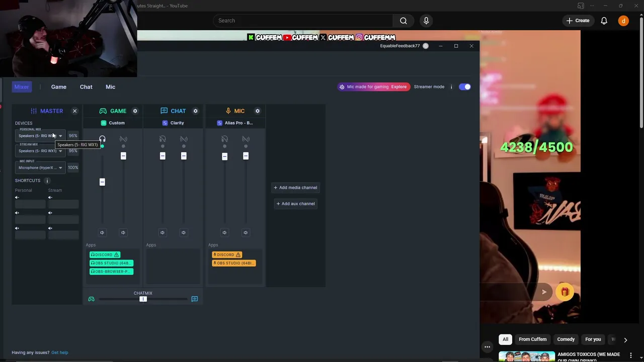Click the OBS-BROWSER app chip under Game
This screenshot has width=644, height=362.
(111, 271)
